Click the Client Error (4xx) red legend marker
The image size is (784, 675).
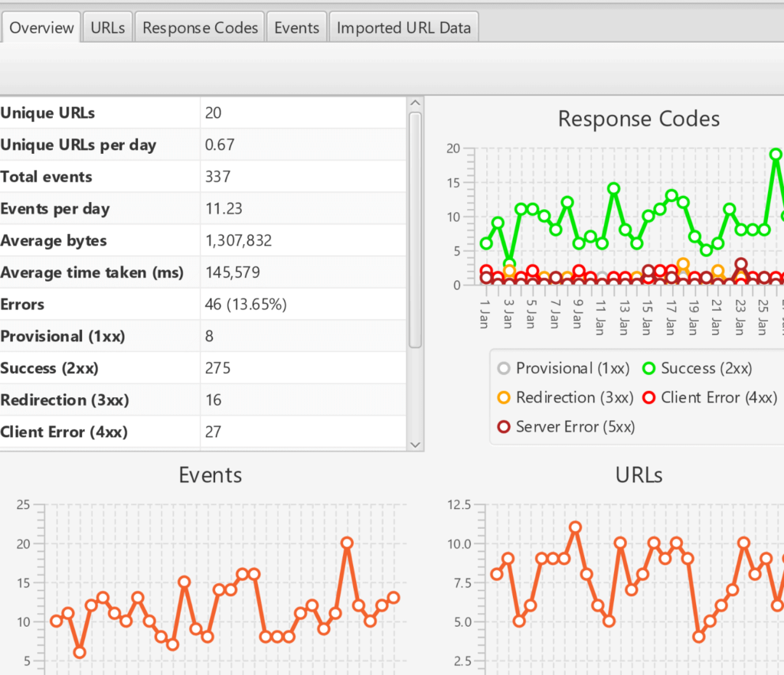coord(648,398)
